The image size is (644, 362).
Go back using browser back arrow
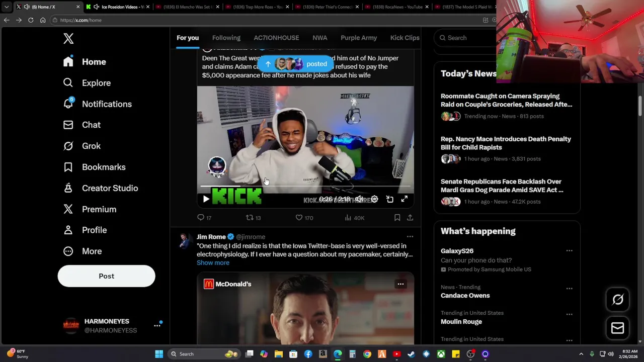coord(7,20)
